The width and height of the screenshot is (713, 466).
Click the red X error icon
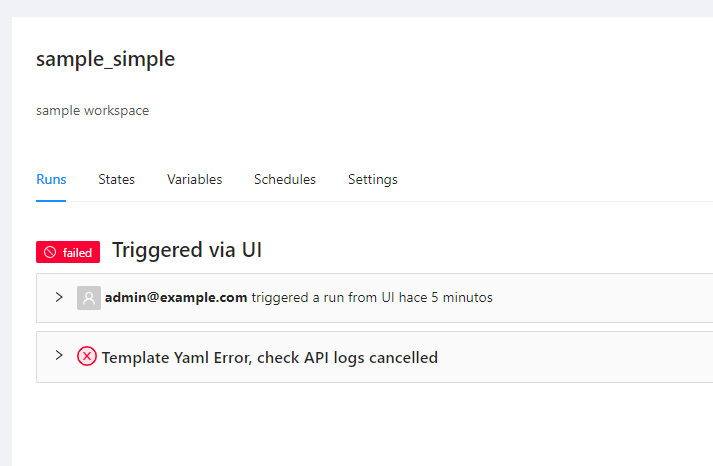[87, 357]
